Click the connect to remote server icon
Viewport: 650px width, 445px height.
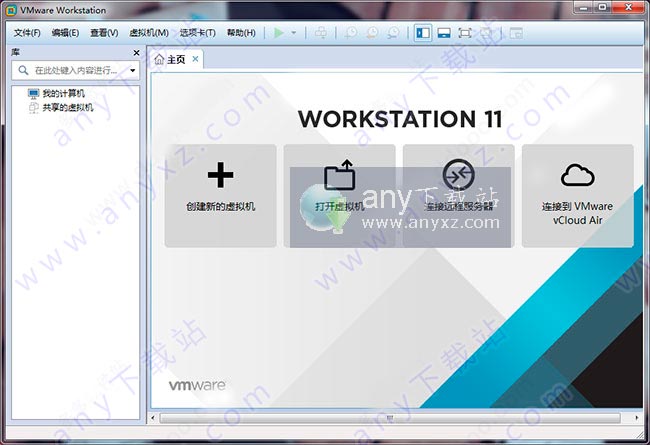pyautogui.click(x=458, y=176)
